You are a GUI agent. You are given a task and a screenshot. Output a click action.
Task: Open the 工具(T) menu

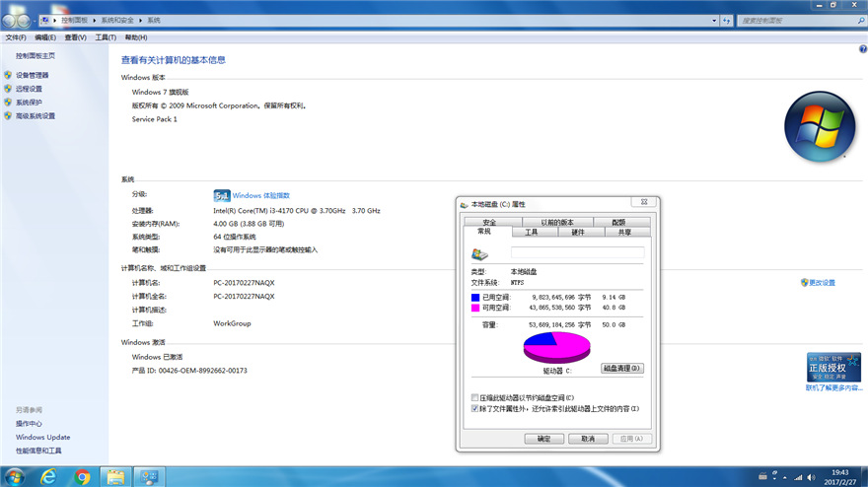pyautogui.click(x=106, y=37)
